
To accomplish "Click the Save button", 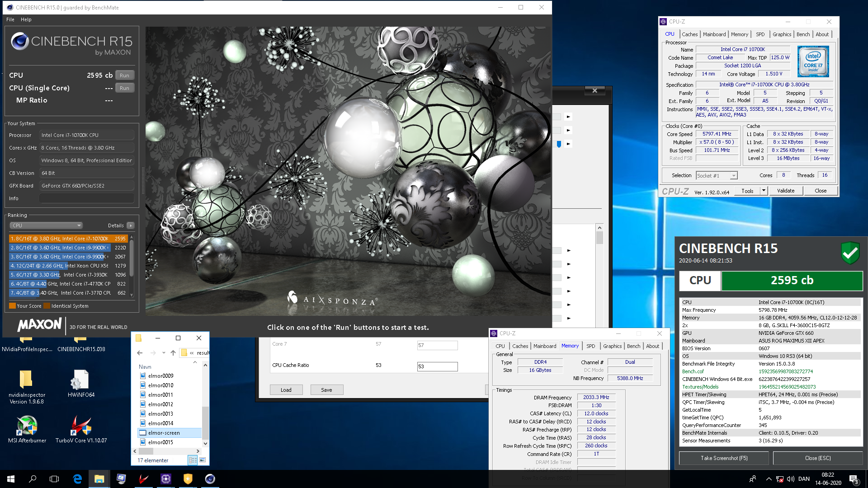I will tap(327, 390).
